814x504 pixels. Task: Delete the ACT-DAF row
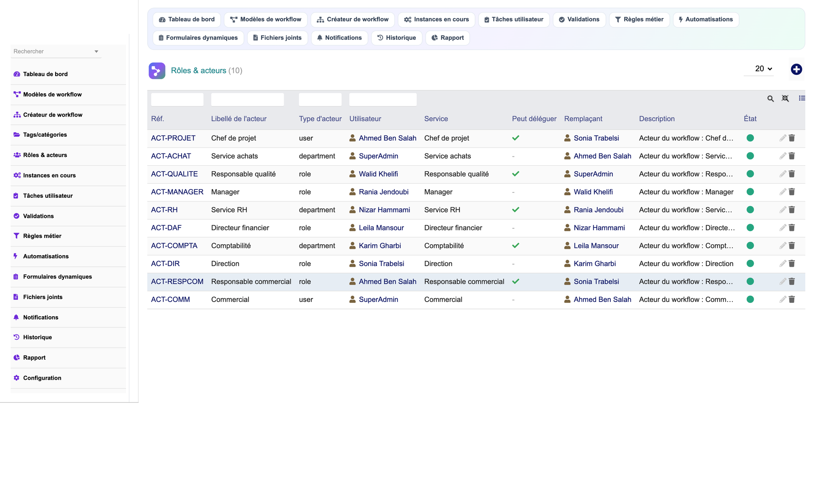tap(791, 228)
